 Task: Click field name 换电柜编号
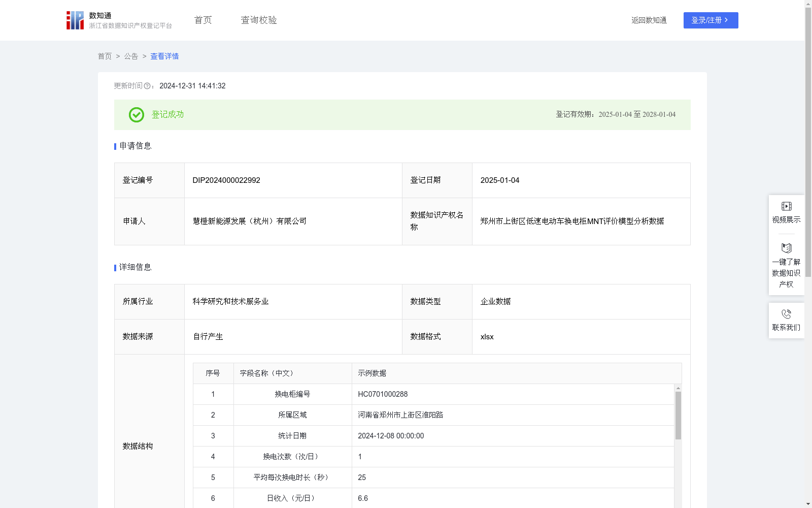click(x=292, y=394)
